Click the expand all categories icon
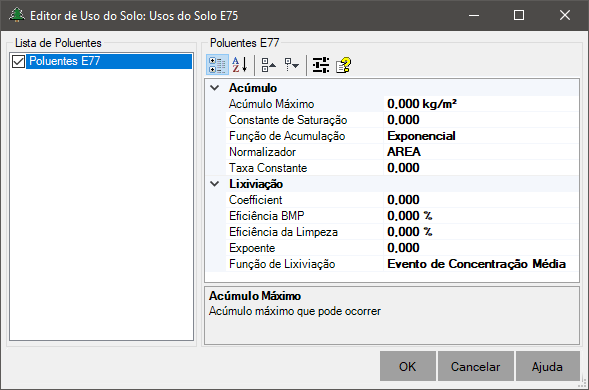This screenshot has height=390, width=589. (x=269, y=65)
